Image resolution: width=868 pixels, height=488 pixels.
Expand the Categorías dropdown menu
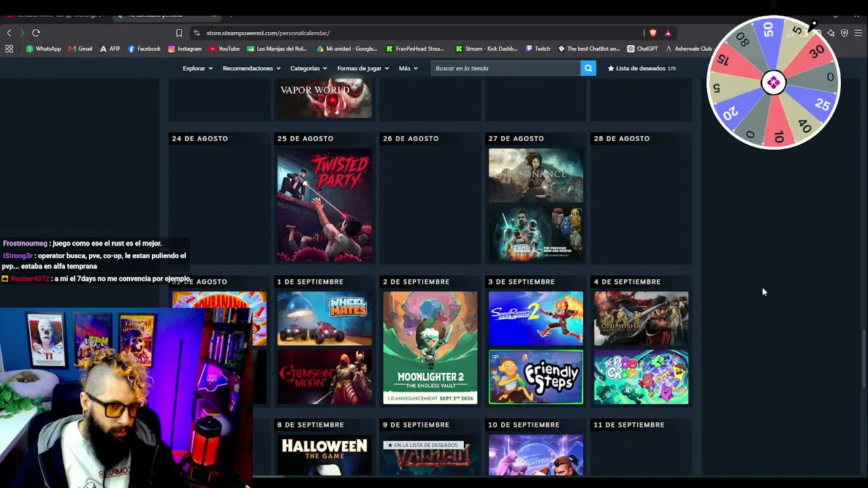click(x=309, y=68)
